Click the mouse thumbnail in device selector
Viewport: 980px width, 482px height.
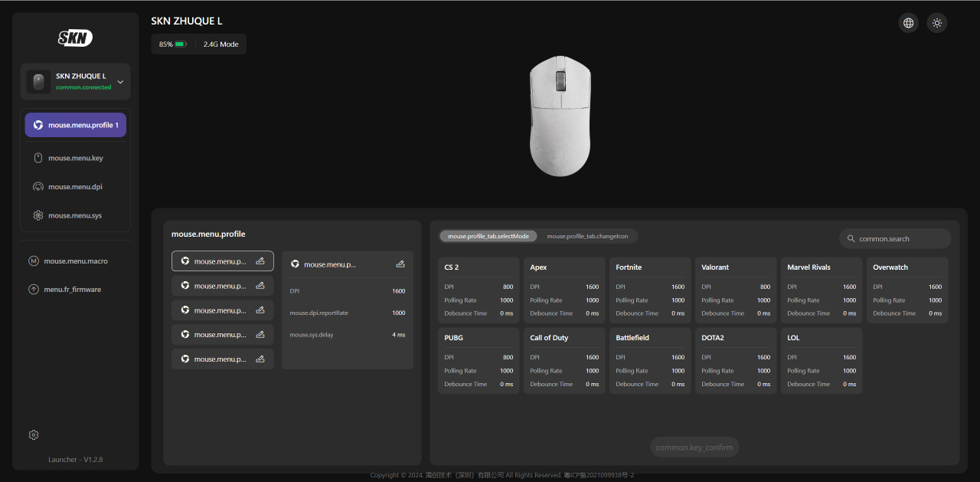[x=38, y=81]
